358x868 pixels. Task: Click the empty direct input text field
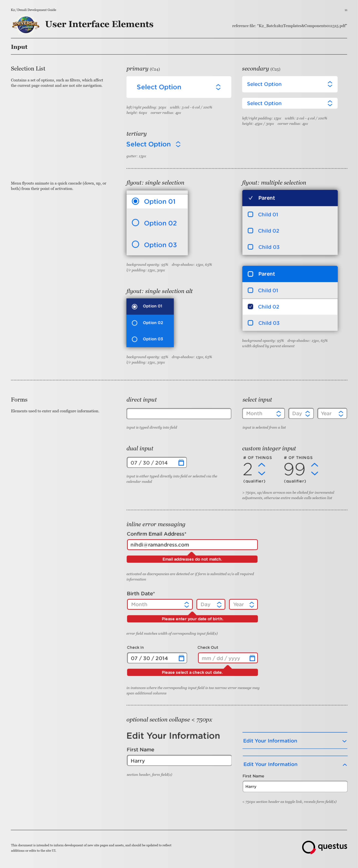[179, 414]
